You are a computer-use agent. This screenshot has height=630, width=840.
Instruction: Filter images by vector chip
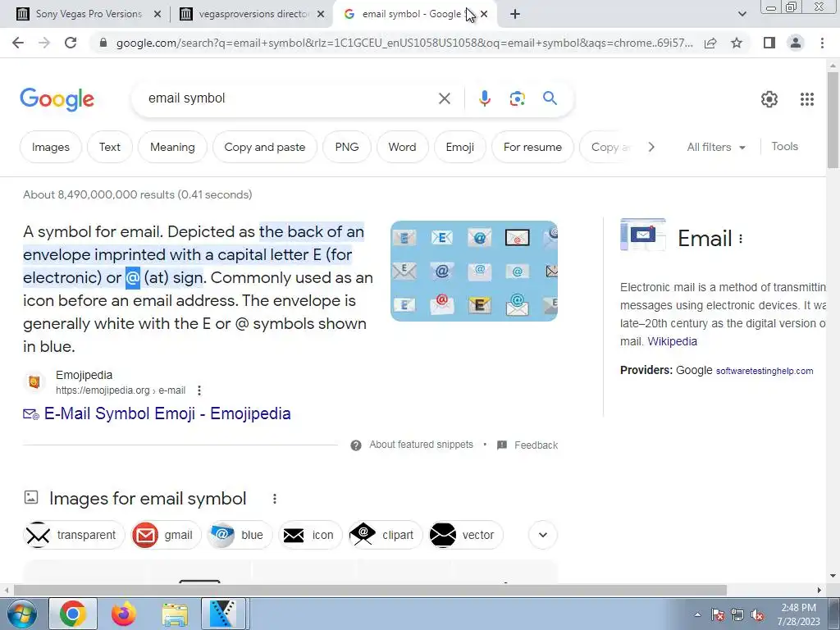coord(466,535)
